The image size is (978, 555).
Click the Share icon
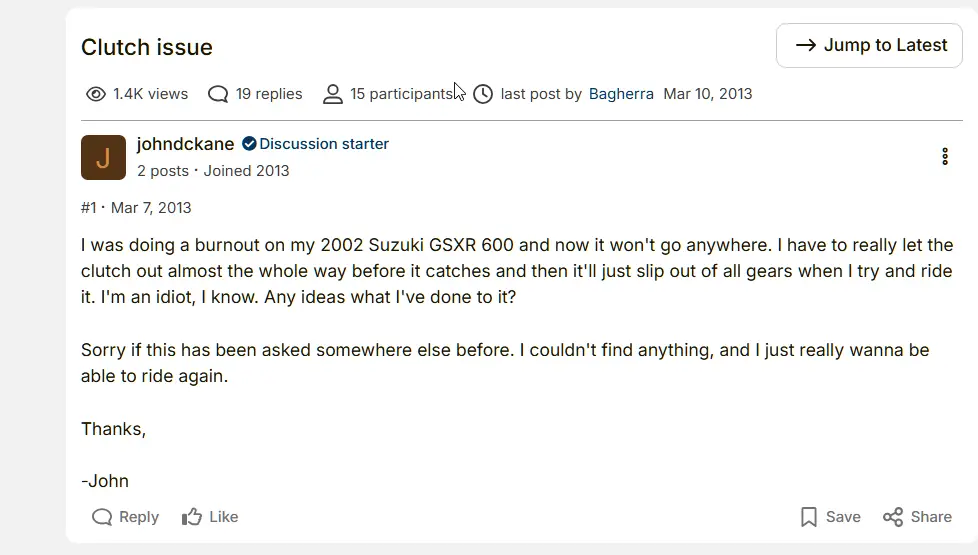[893, 517]
